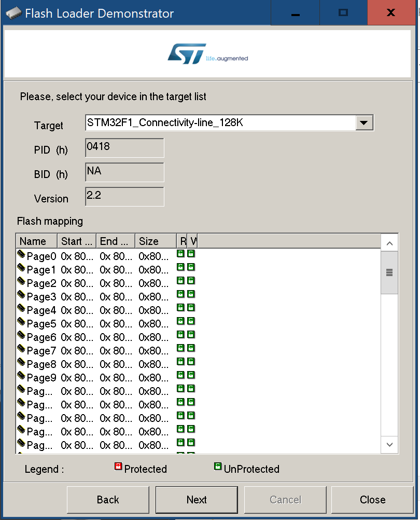The width and height of the screenshot is (420, 520).
Task: Click the green UnProtected legend icon
Action: [x=218, y=467]
